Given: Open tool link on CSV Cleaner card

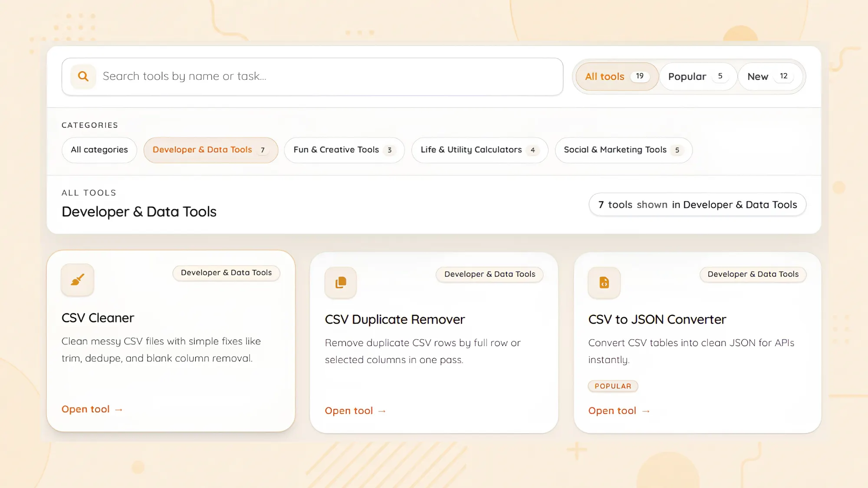Looking at the screenshot, I should click(x=92, y=409).
